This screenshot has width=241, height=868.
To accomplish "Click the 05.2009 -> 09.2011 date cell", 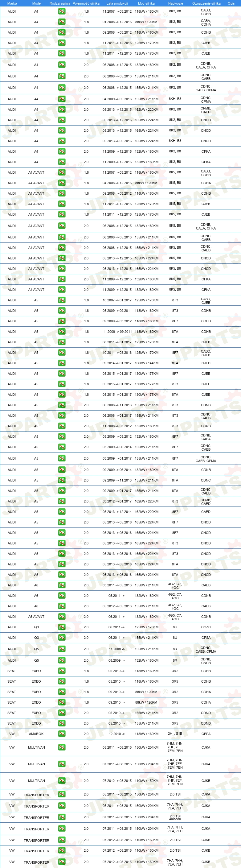I will [117, 311].
